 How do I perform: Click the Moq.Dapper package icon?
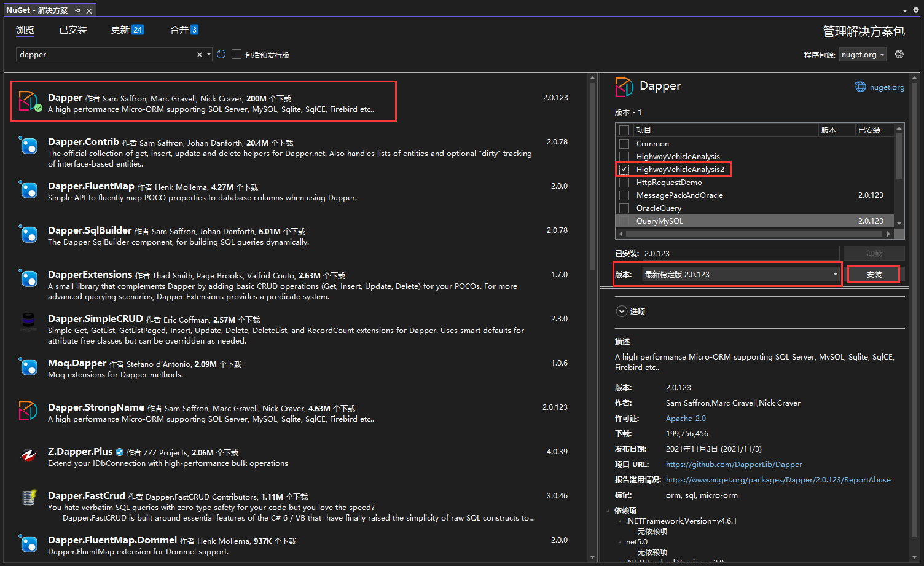tap(28, 367)
